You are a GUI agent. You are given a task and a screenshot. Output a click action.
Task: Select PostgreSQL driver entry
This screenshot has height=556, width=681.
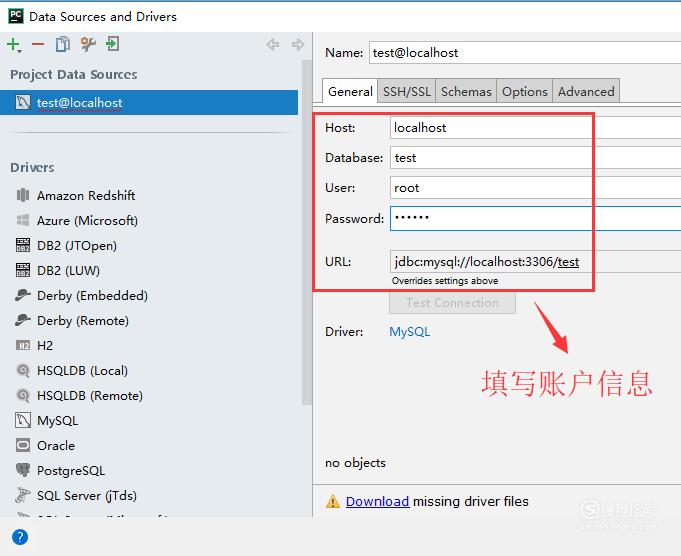[x=71, y=470]
